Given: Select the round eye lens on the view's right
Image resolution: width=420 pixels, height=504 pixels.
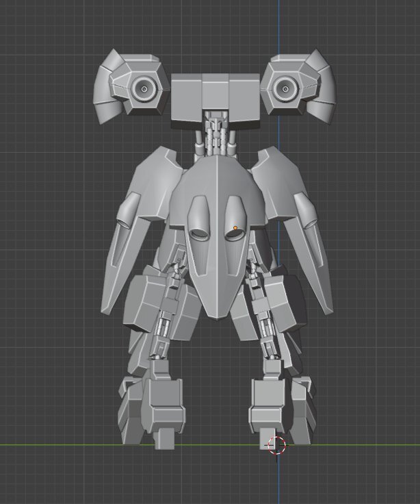Looking at the screenshot, I should (285, 89).
